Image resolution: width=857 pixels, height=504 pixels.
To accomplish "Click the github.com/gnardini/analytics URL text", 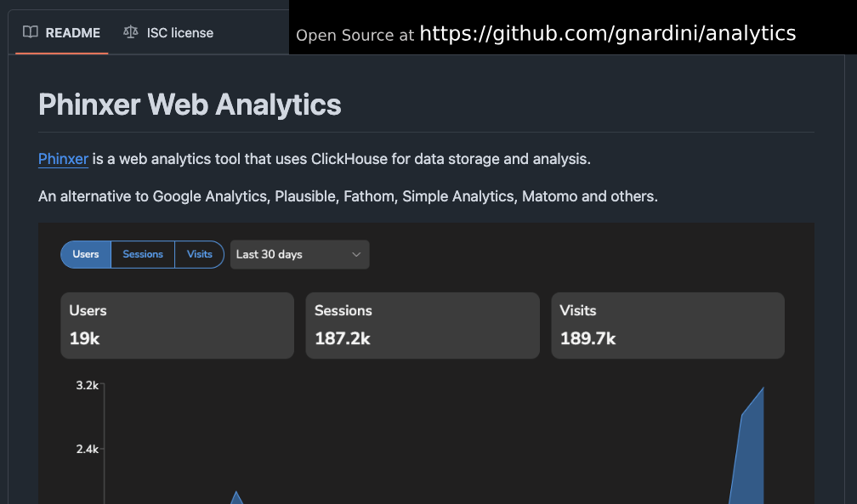I will pos(608,34).
